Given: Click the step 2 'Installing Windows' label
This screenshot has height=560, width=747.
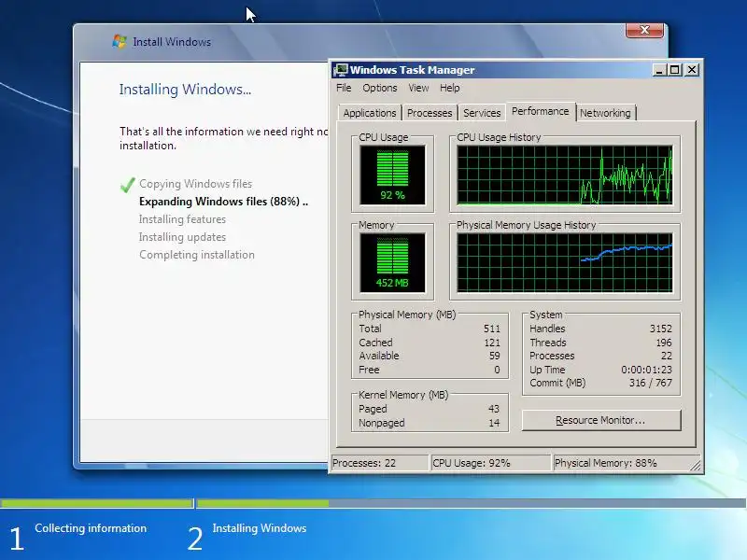Looking at the screenshot, I should coord(260,528).
